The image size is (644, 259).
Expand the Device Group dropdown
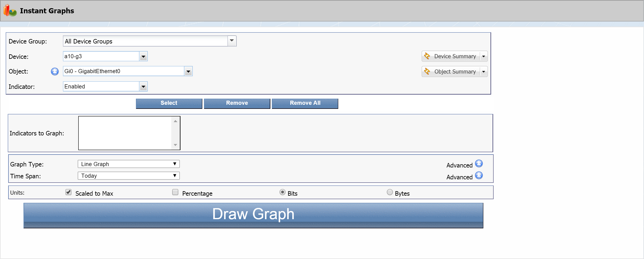233,41
